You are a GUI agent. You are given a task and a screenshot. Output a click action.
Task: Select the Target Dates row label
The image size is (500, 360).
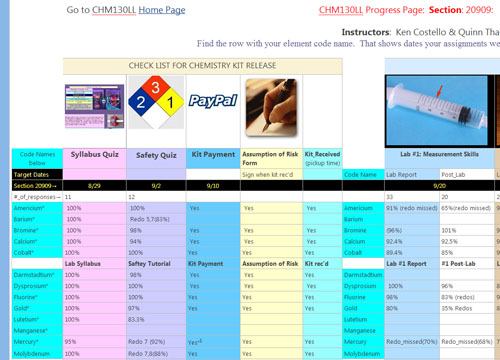coord(37,174)
